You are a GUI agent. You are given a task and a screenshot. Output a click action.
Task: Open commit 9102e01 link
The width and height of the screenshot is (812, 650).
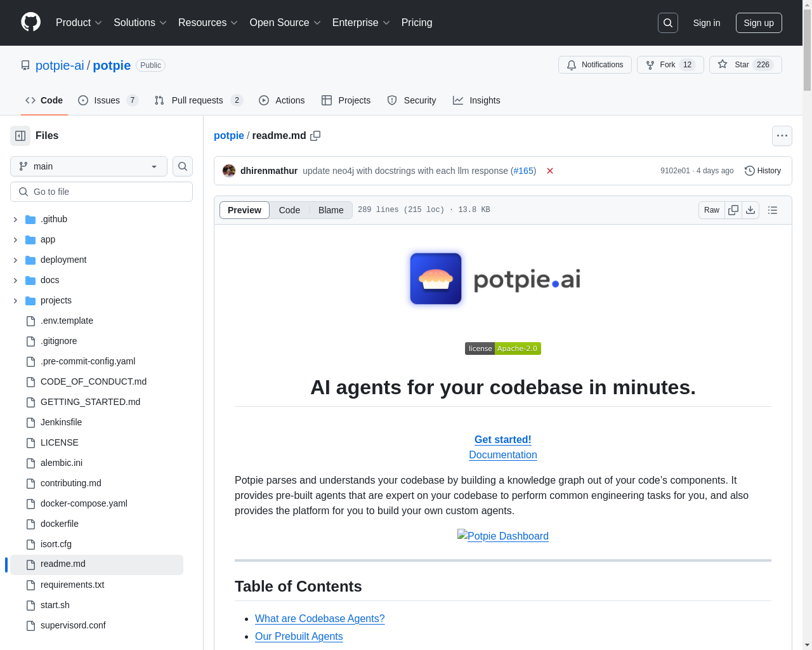pos(675,171)
